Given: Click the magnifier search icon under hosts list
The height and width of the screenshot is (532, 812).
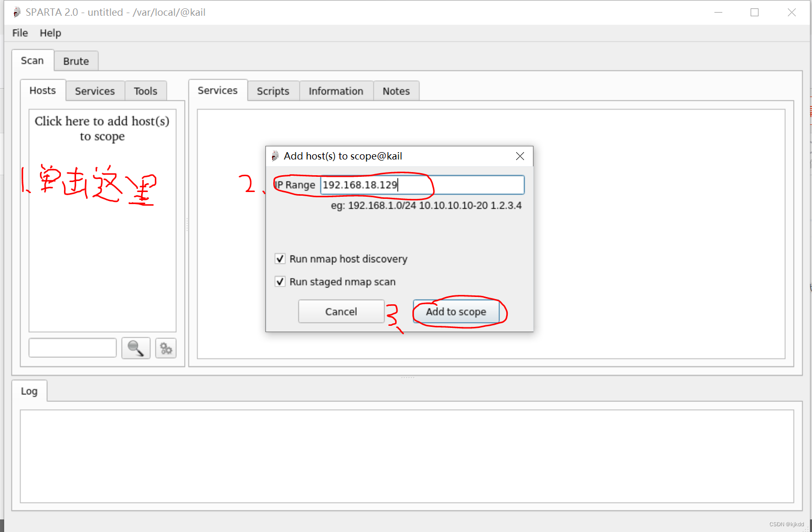Looking at the screenshot, I should tap(136, 348).
